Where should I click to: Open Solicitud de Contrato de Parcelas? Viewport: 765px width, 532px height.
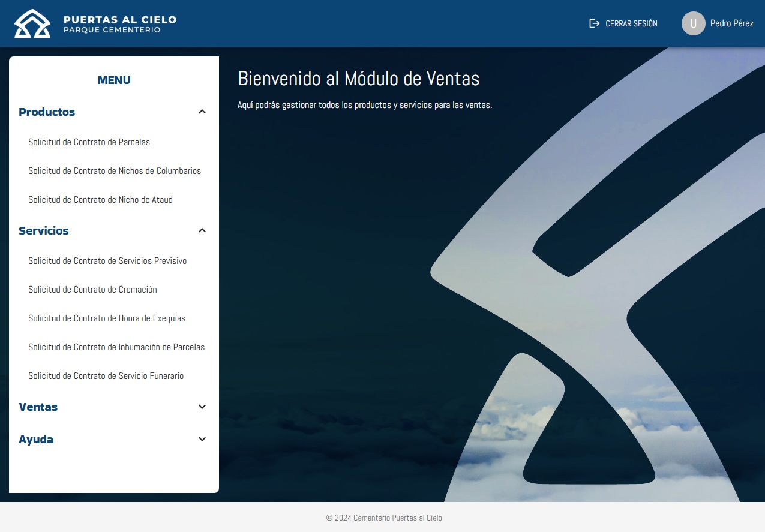[89, 142]
